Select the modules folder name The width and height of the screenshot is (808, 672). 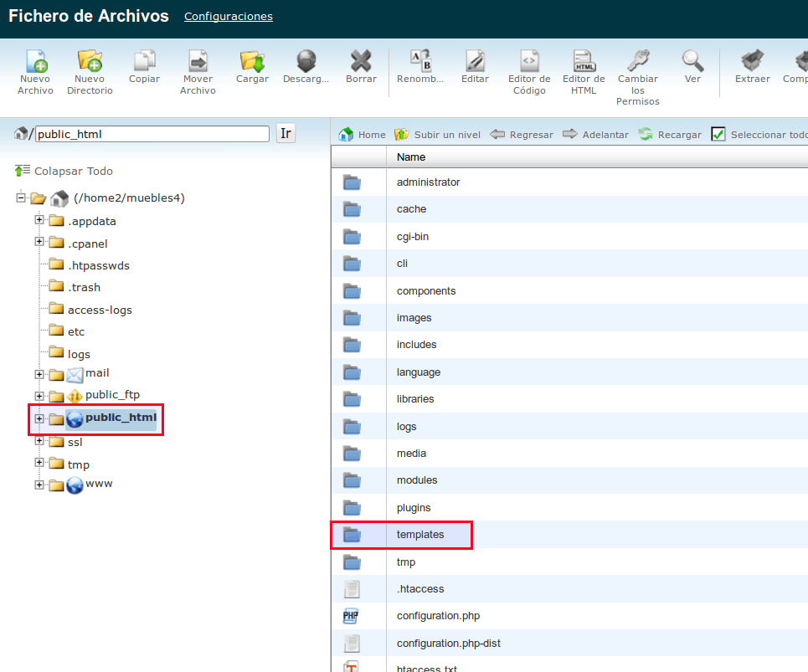417,480
